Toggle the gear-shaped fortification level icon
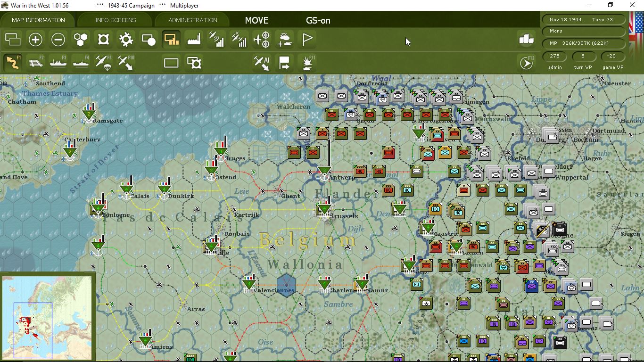Viewport: 644px width, 362px height. [x=126, y=40]
